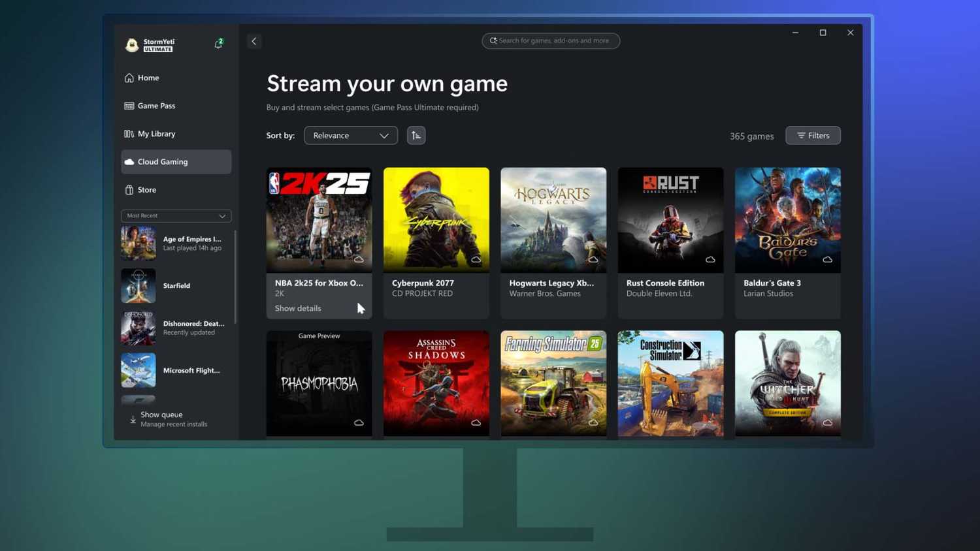980x551 pixels.
Task: Click the back arrow at top left
Action: coord(253,40)
